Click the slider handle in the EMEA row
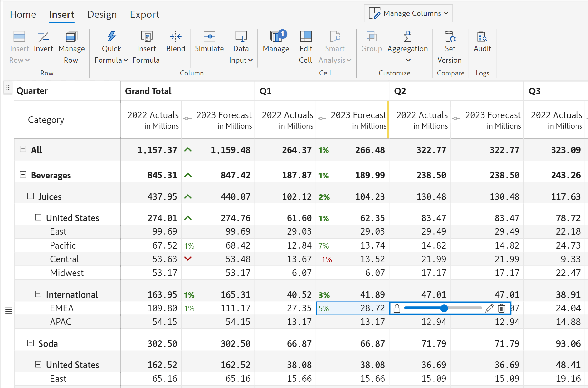The height and width of the screenshot is (388, 588). [x=444, y=308]
